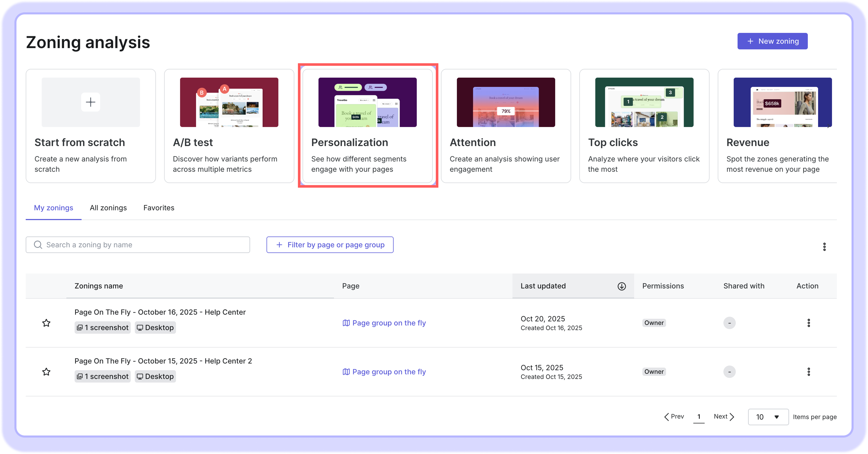Click Filter by page or page group
The width and height of the screenshot is (868, 454).
coord(330,245)
